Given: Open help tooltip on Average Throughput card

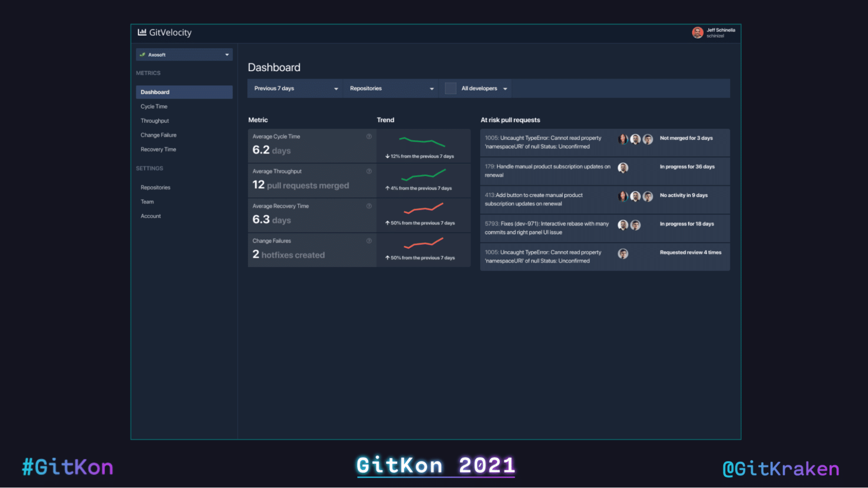Looking at the screenshot, I should pyautogui.click(x=370, y=171).
